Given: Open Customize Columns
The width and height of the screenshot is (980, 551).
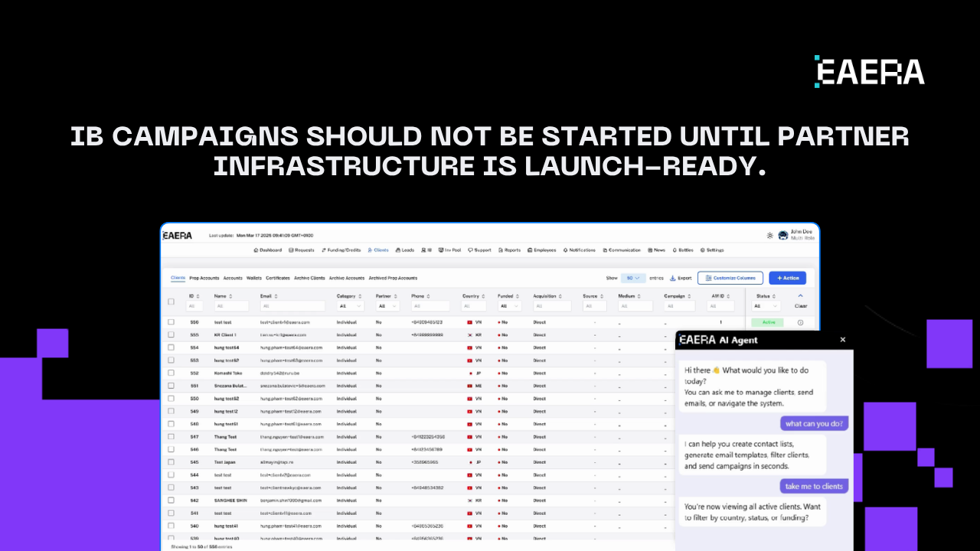Looking at the screenshot, I should [x=730, y=279].
